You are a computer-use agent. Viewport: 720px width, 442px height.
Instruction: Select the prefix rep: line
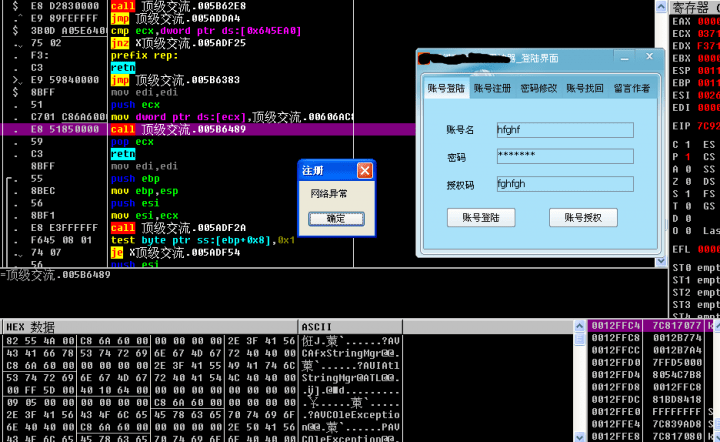[x=144, y=56]
